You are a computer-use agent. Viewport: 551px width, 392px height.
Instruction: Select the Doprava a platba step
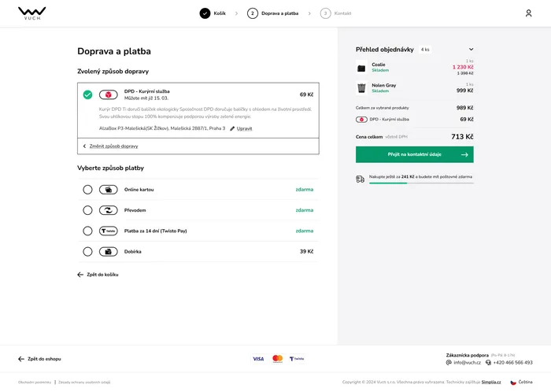pyautogui.click(x=272, y=13)
